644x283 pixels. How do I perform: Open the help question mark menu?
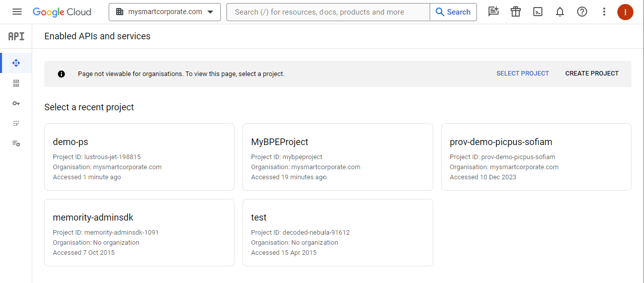pos(582,12)
